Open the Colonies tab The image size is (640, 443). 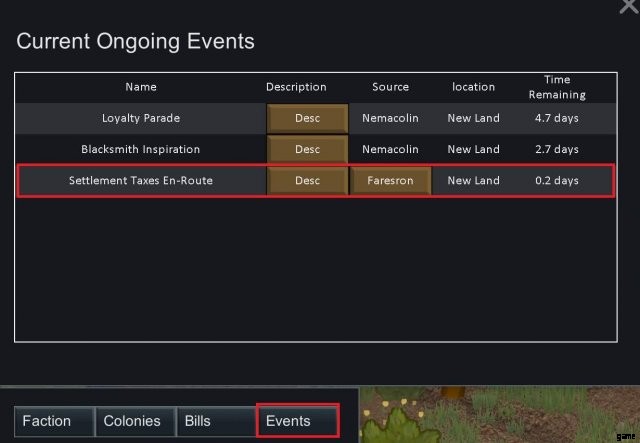click(x=132, y=421)
